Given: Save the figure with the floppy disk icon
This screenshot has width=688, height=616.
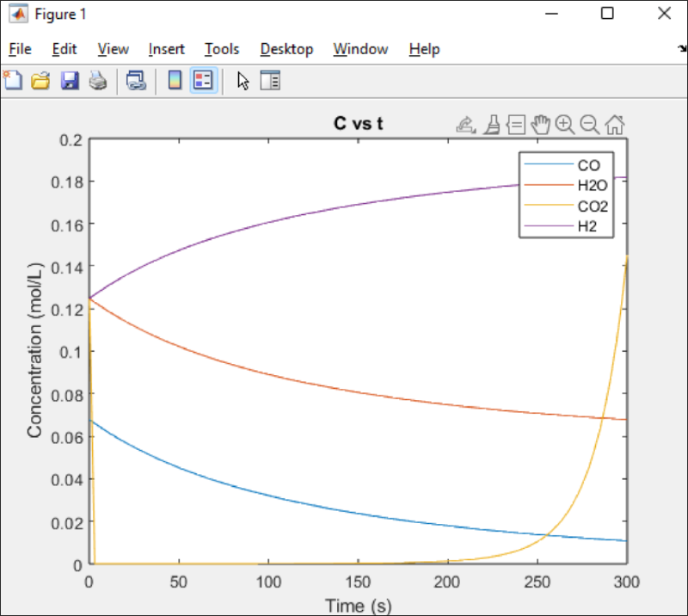Looking at the screenshot, I should pyautogui.click(x=70, y=81).
